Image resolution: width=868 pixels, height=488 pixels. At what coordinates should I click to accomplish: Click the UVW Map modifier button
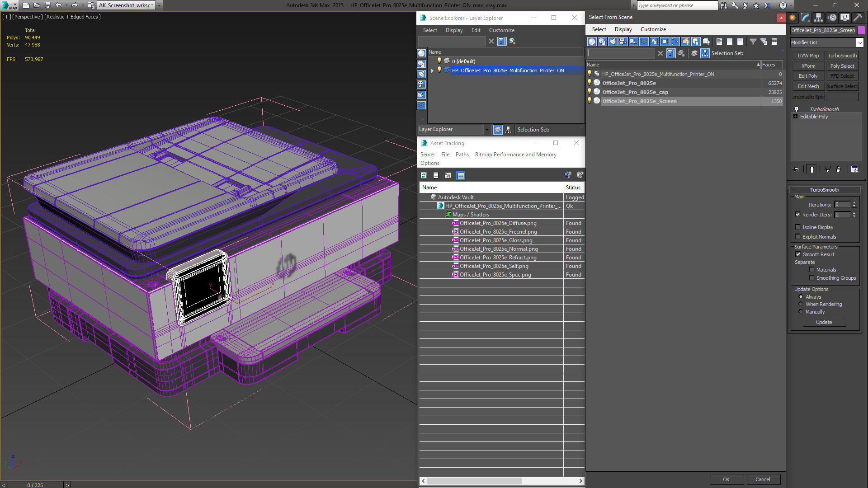[x=808, y=56]
